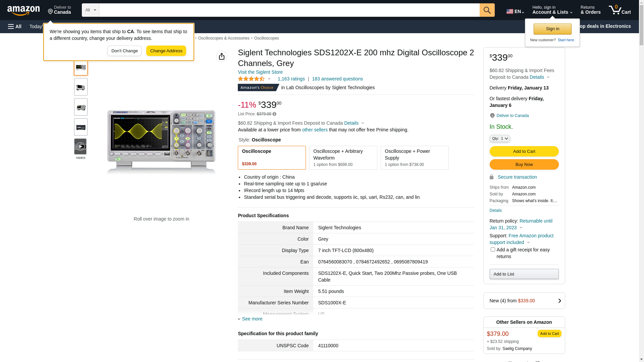Click the List Price info icon

click(x=274, y=114)
